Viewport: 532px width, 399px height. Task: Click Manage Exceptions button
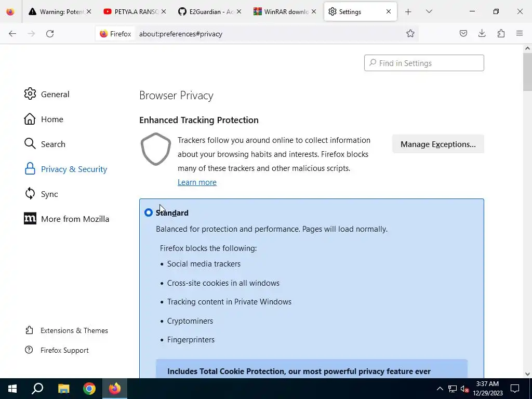click(x=438, y=144)
